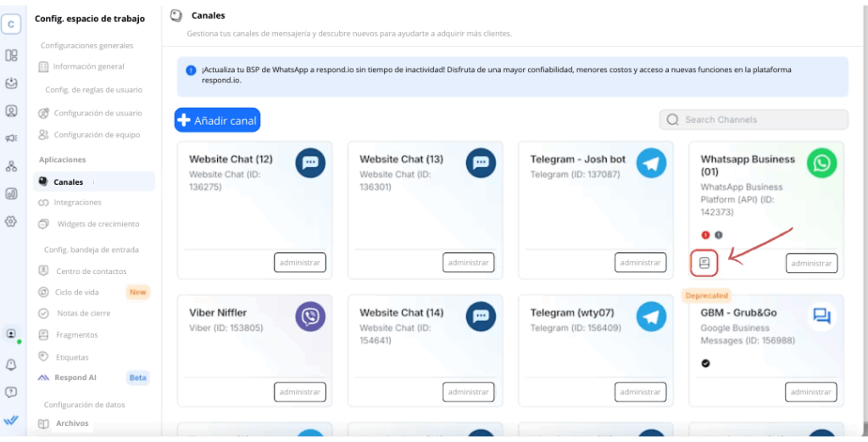
Task: Click the user status avatar with green dot
Action: click(11, 334)
